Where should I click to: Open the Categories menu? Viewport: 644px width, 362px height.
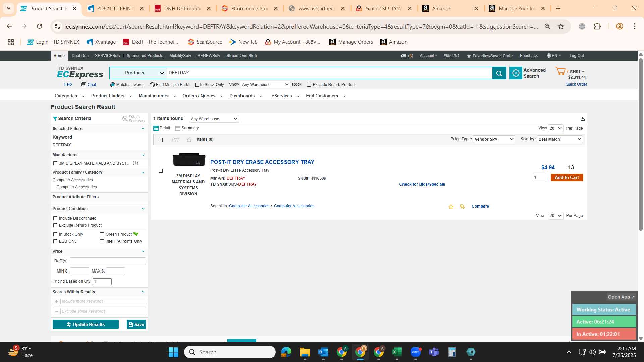(69, 96)
